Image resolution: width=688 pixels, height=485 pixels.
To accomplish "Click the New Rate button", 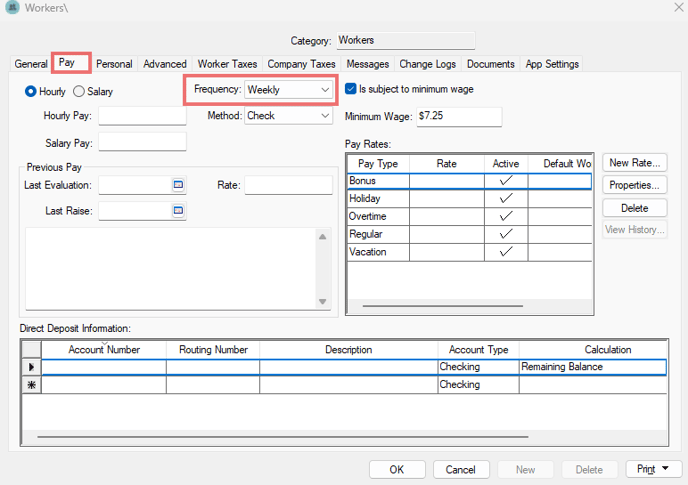I will click(634, 163).
